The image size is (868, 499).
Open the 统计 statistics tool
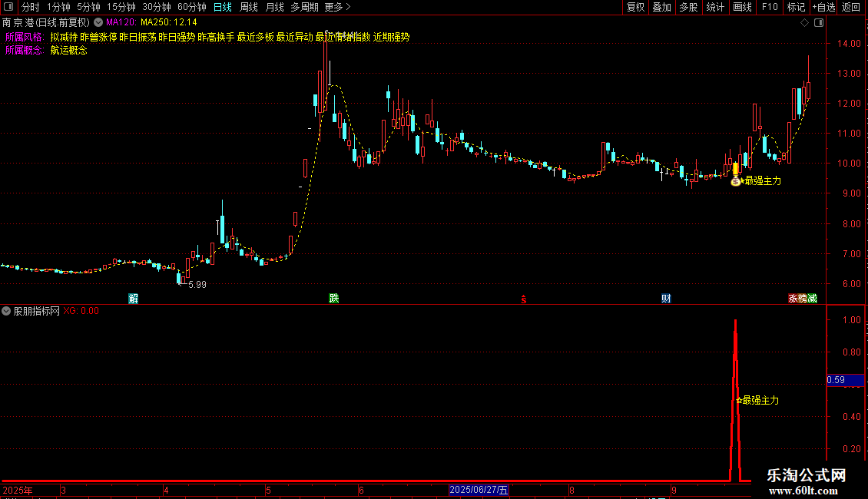pyautogui.click(x=714, y=7)
